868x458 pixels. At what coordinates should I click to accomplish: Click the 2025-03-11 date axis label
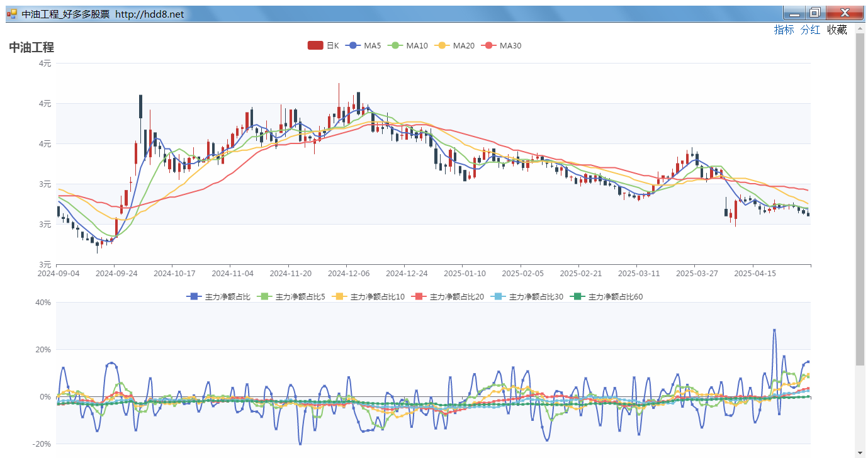tap(638, 274)
